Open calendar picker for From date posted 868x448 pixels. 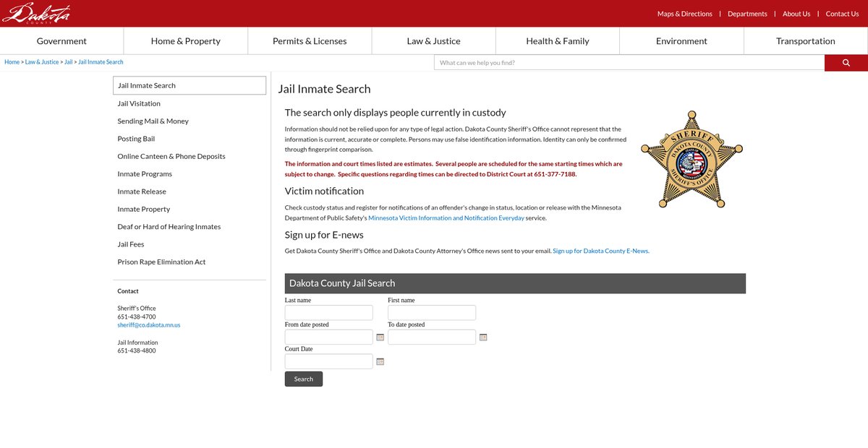coord(380,337)
